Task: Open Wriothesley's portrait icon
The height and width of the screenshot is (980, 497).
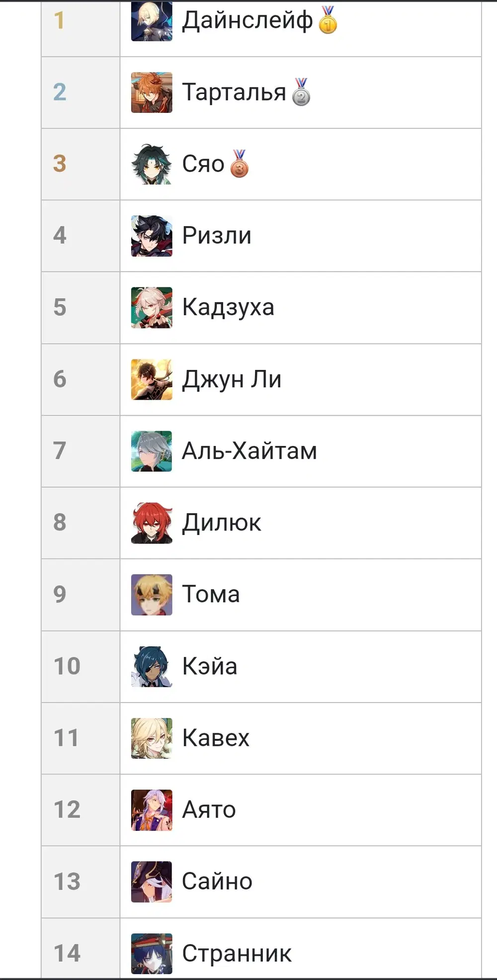Action: 152,236
